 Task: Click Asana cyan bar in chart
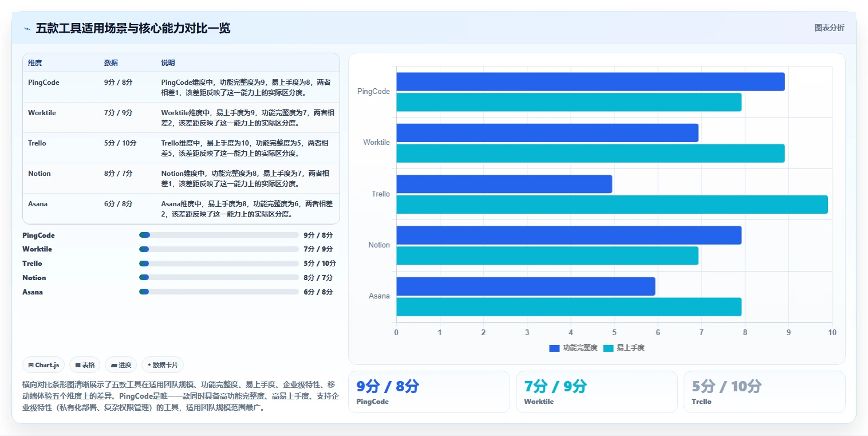click(x=569, y=307)
